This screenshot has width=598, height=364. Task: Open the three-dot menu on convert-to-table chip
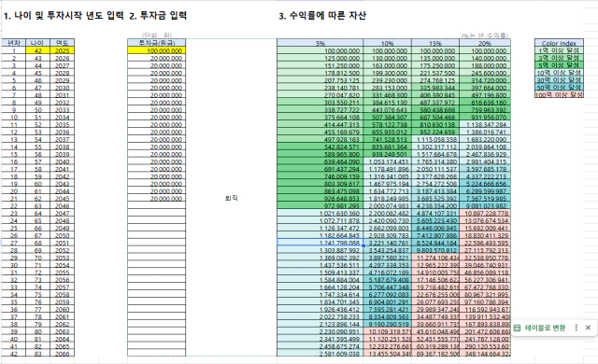coord(577,328)
